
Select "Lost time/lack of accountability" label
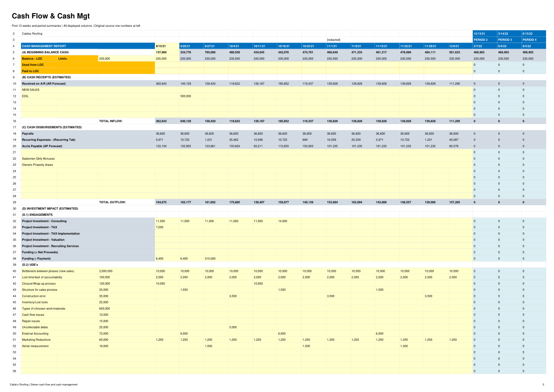pyautogui.click(x=42, y=277)
